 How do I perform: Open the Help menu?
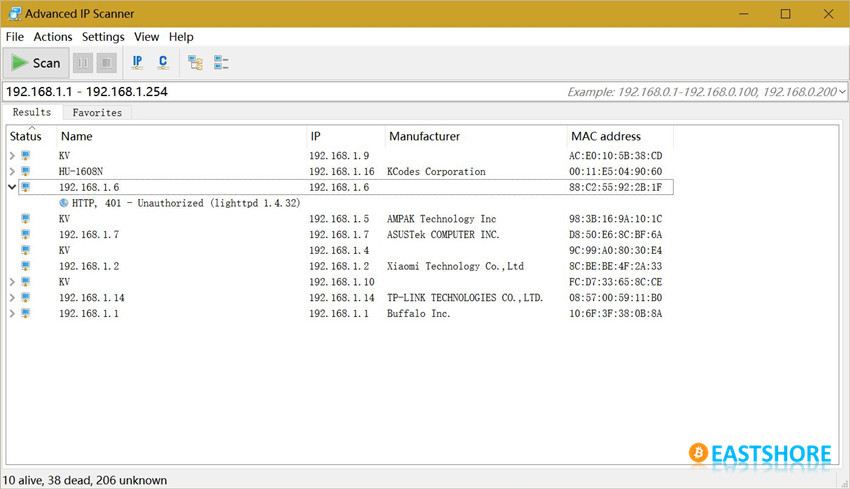[x=181, y=37]
